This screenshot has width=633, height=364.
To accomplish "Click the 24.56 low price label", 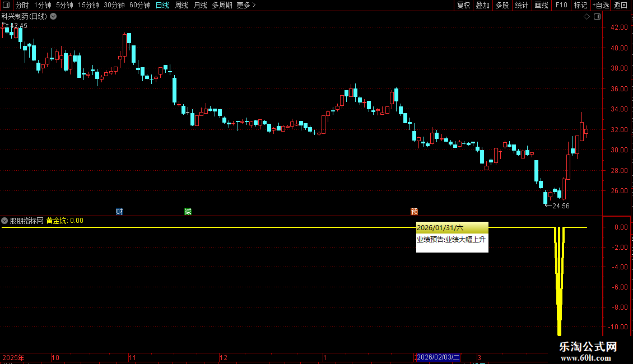I will 561,206.
